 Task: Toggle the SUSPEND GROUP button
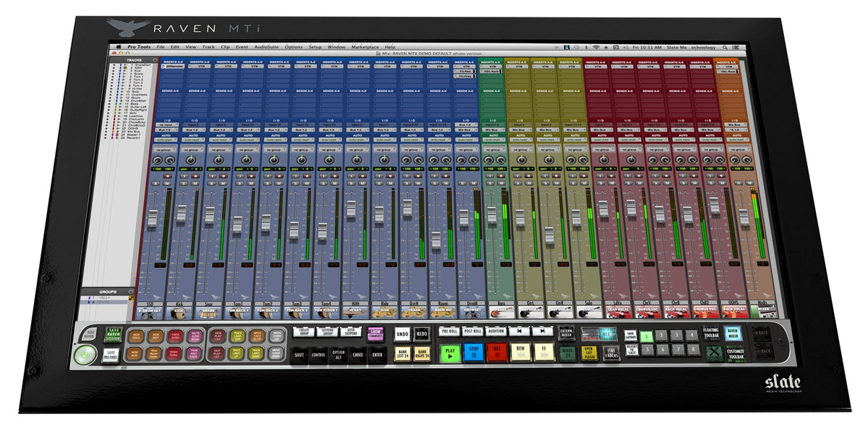[x=327, y=332]
